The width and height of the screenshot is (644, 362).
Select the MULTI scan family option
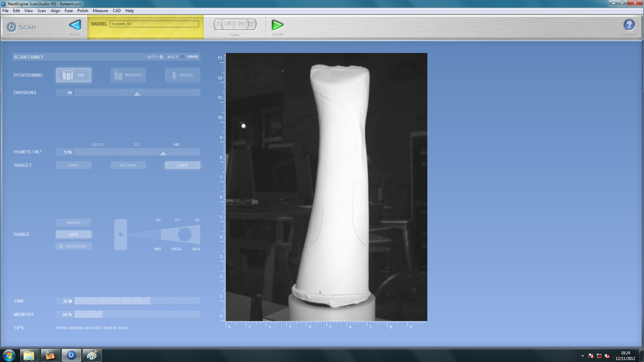181,57
